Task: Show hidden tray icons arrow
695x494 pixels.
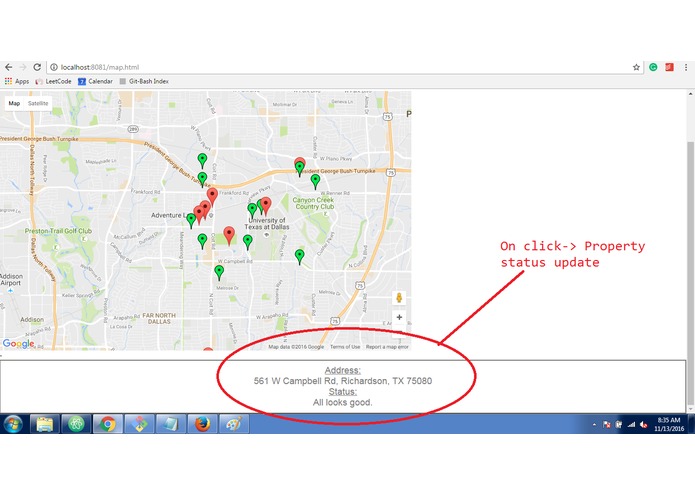Action: 594,425
